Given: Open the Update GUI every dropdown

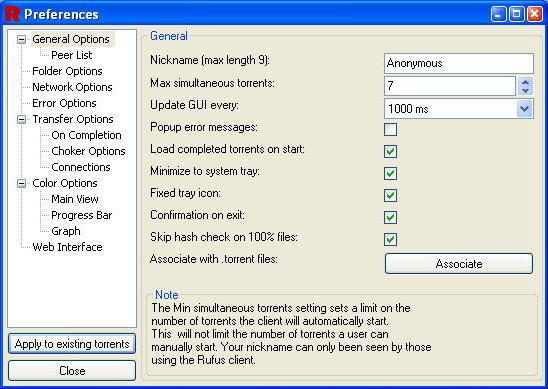Looking at the screenshot, I should click(525, 109).
